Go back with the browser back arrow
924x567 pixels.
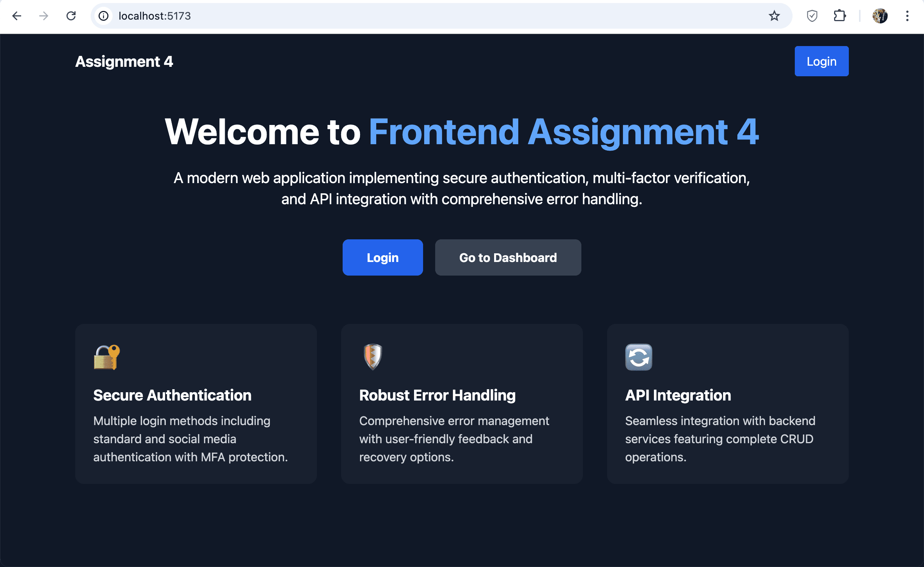17,16
